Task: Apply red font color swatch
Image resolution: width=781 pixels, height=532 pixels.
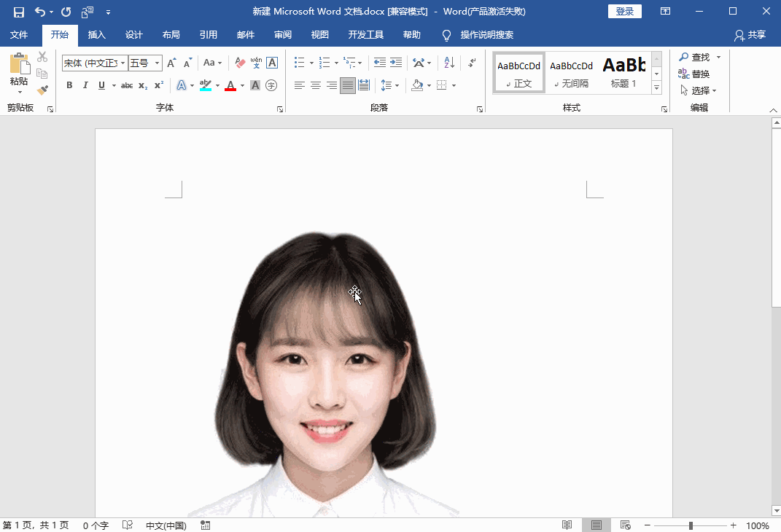Action: [x=230, y=85]
